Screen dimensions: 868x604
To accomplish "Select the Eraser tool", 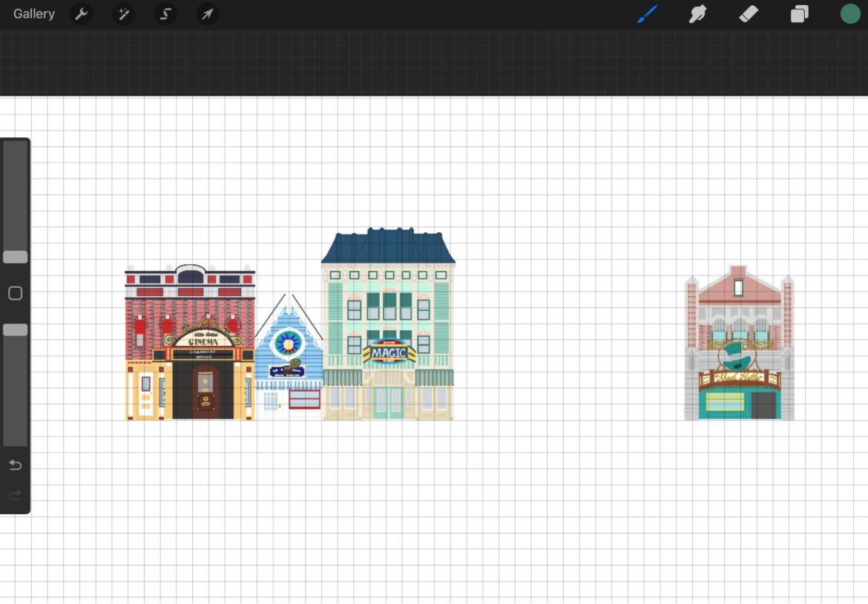I will 749,14.
